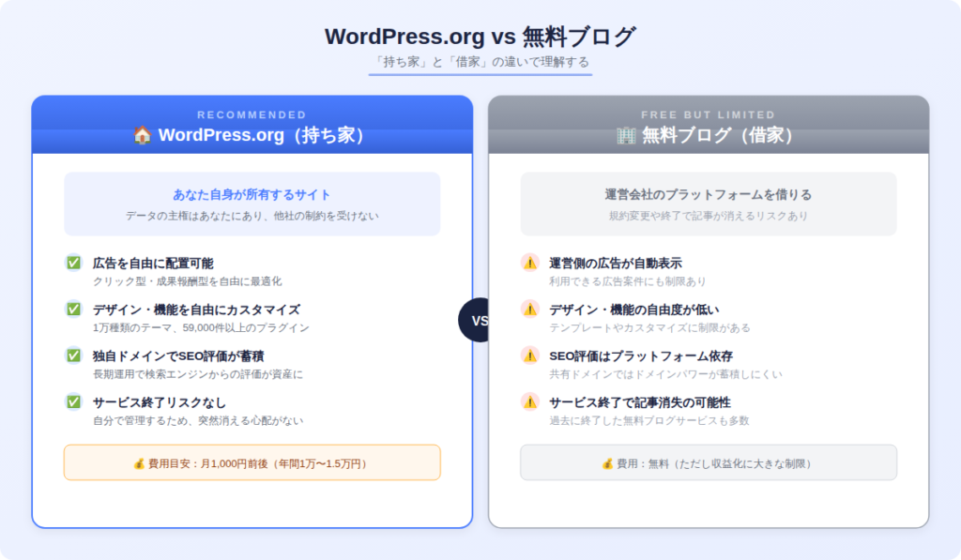Click the 費用目安：月1,000円前後 cost box
Viewport: 961px width, 560px height.
point(252,462)
